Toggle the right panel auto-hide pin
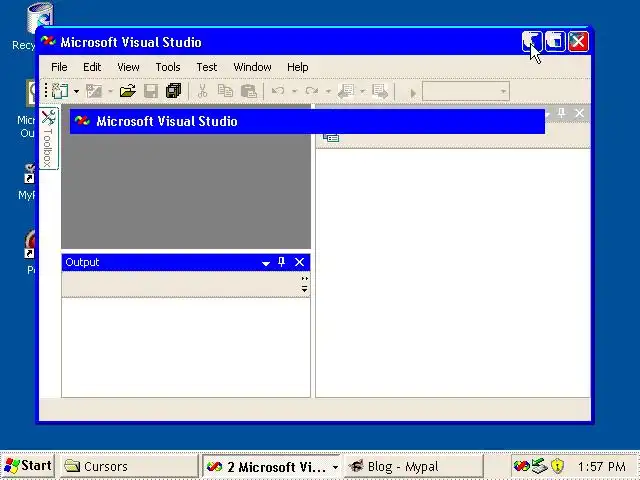 coord(562,113)
